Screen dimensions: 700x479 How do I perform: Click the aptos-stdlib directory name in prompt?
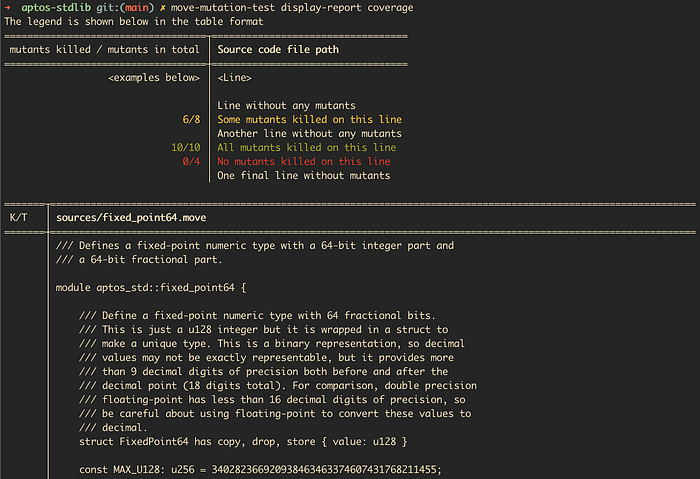[x=50, y=8]
